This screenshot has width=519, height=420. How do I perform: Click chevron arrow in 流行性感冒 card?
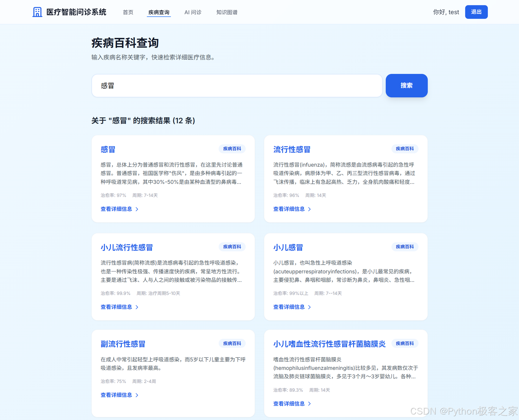tap(310, 209)
